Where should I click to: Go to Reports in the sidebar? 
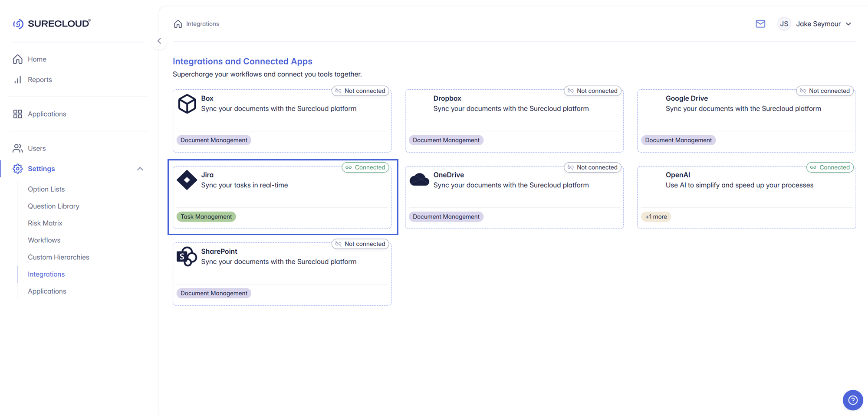tap(39, 80)
